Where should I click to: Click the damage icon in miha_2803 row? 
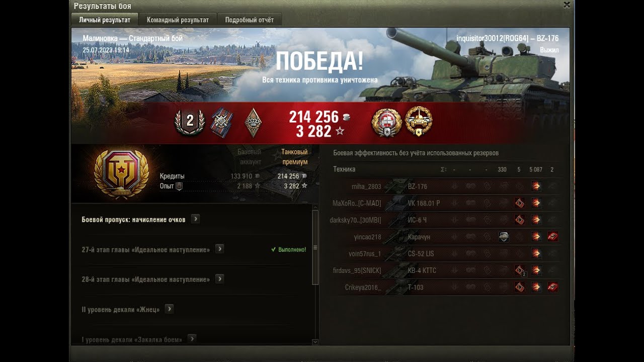click(x=536, y=187)
